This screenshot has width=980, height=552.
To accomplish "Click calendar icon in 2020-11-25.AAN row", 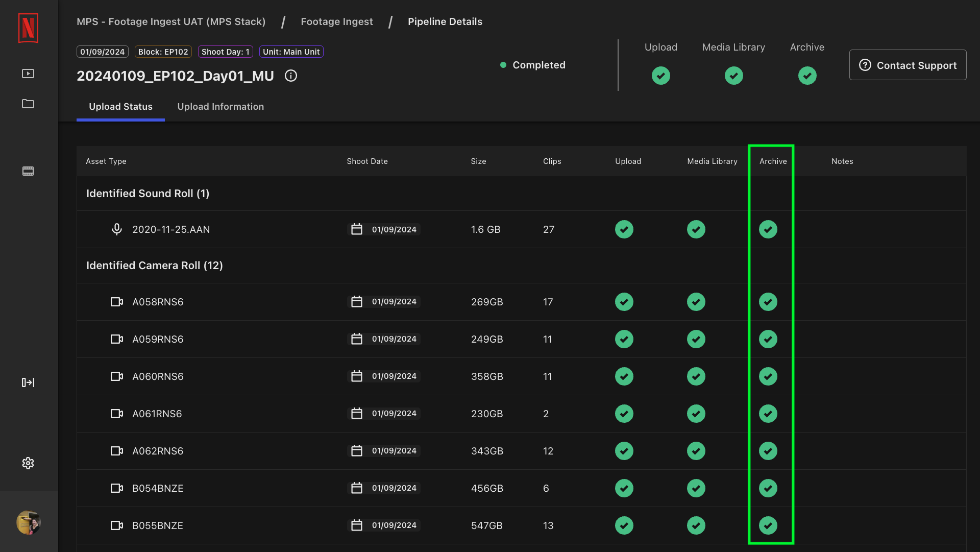I will point(357,229).
